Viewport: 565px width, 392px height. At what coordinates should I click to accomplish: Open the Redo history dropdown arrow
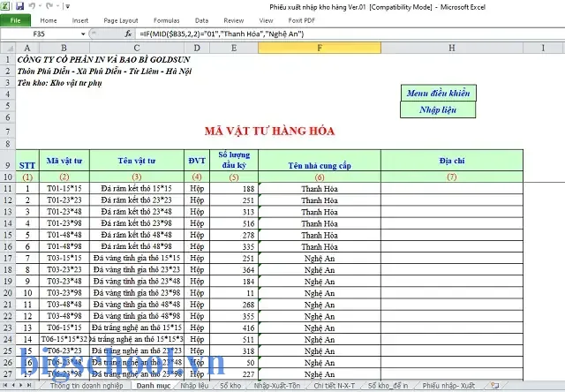(56, 6)
